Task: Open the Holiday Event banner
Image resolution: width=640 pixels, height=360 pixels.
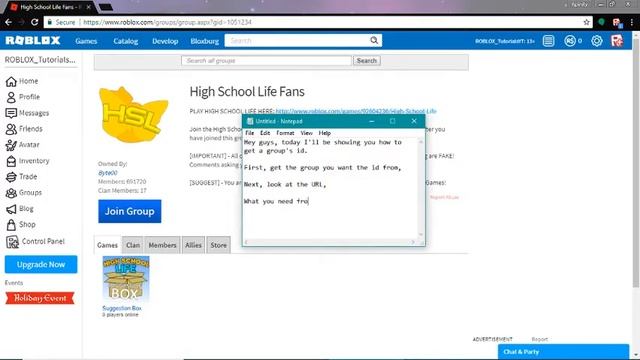Action: click(40, 298)
